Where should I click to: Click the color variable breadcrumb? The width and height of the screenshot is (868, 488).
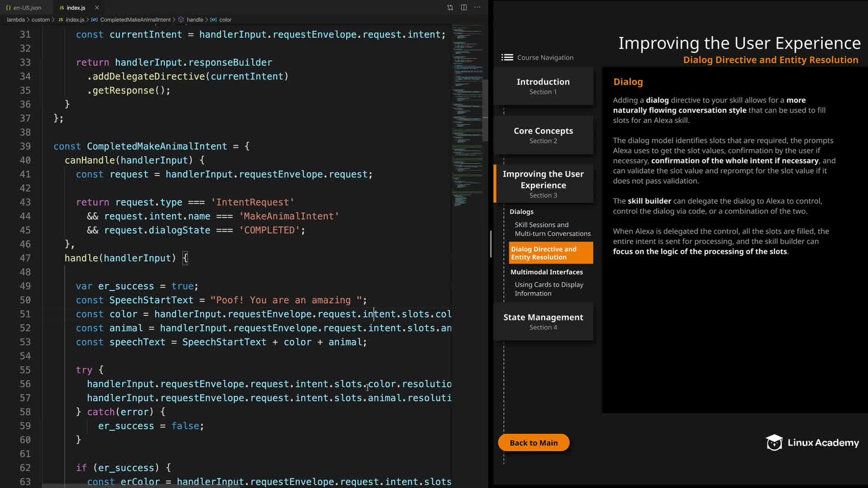[x=225, y=20]
